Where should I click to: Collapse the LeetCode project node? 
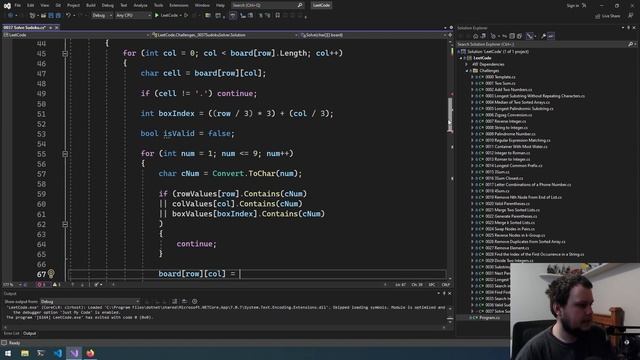click(x=461, y=58)
